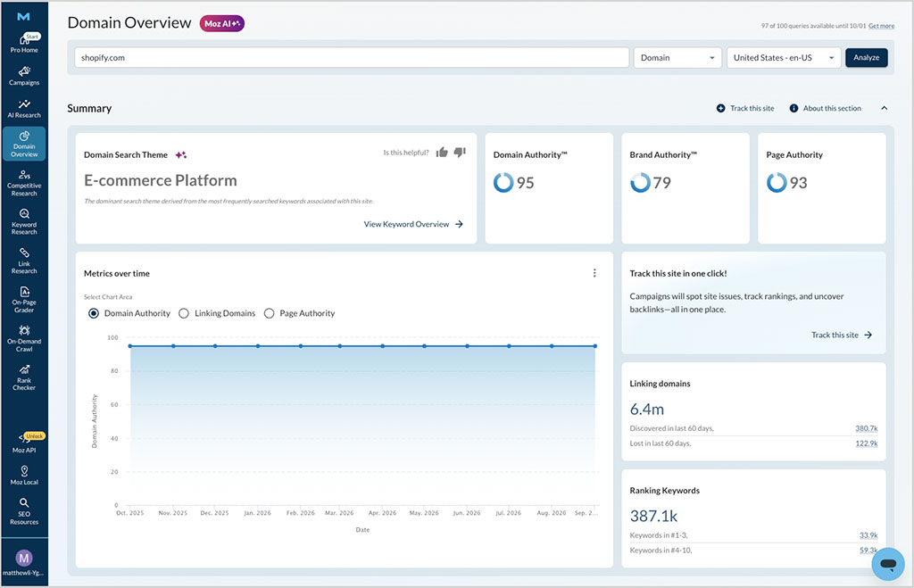The width and height of the screenshot is (914, 588).
Task: Open the 33.9k keywords in #1-3 link
Action: (868, 535)
